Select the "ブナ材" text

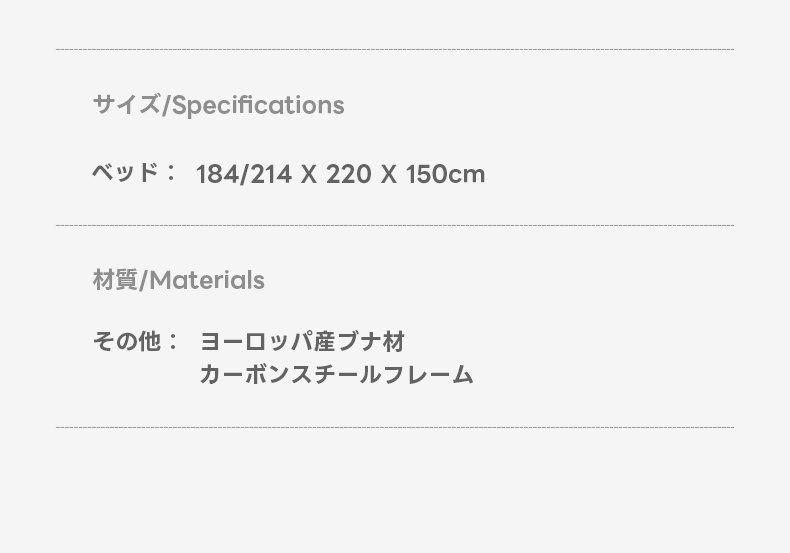coord(371,342)
